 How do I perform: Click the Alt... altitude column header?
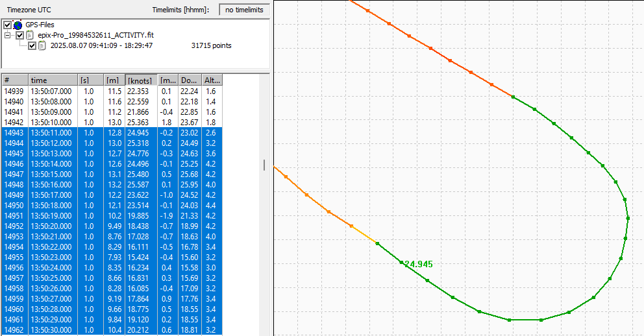[212, 80]
